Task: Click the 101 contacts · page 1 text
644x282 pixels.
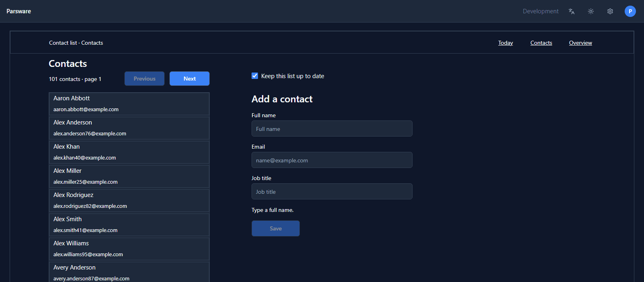Action: (75, 79)
